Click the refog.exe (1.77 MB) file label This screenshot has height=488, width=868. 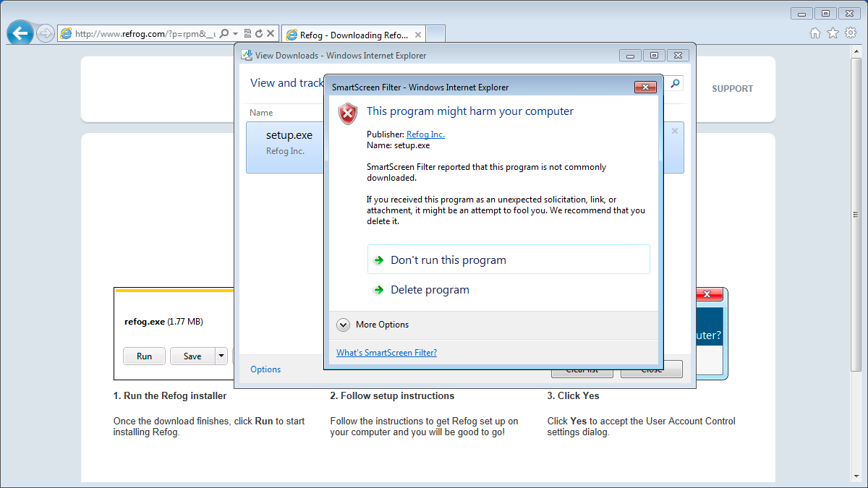tap(163, 322)
